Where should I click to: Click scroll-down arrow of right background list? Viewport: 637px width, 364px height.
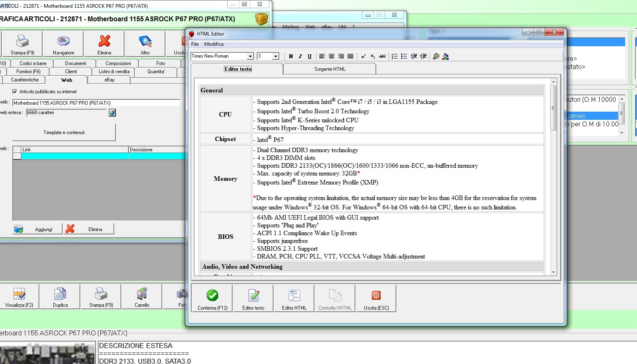pos(622,133)
